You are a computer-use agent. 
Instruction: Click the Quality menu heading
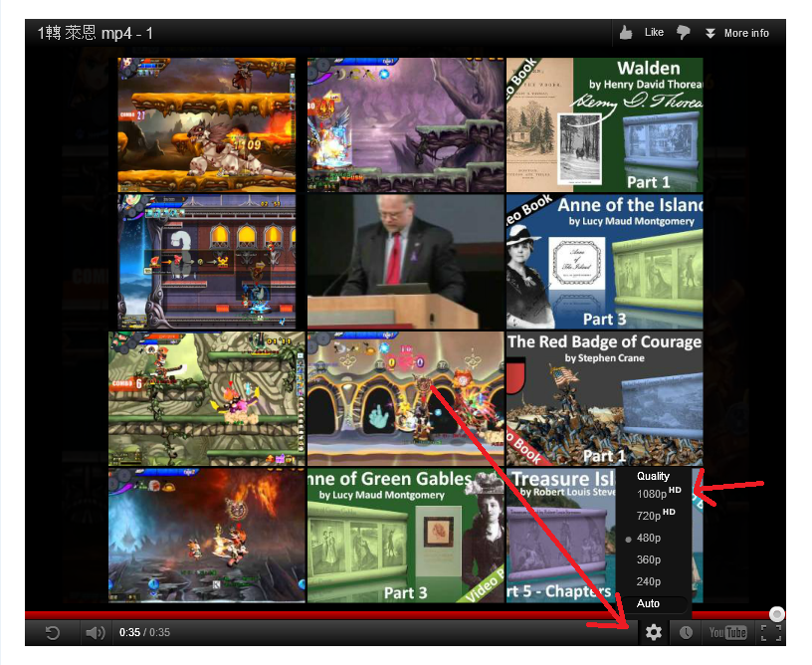tap(653, 476)
